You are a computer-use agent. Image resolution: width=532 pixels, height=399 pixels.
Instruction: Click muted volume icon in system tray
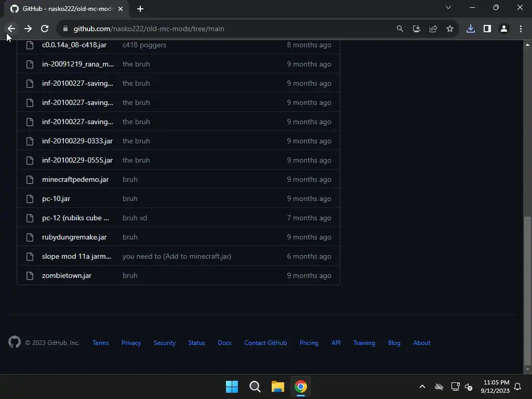(x=469, y=387)
